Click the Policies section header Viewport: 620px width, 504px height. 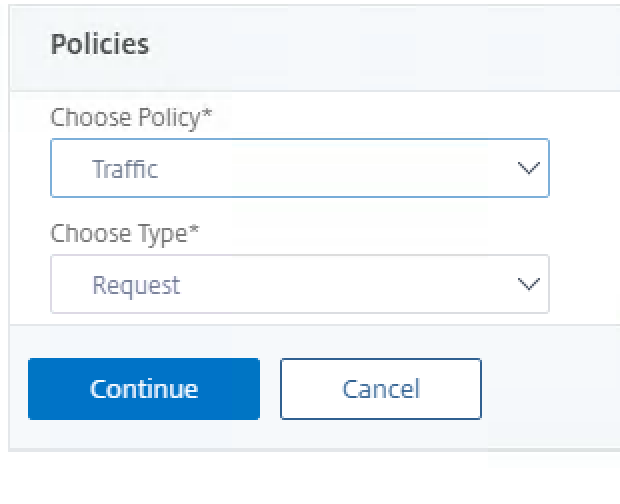[x=100, y=44]
